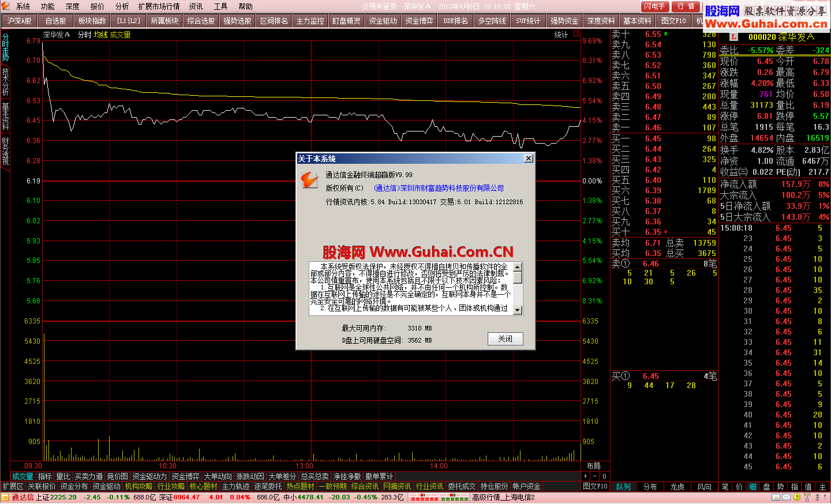Open the 深圳市财富趋势科技 company link

439,188
